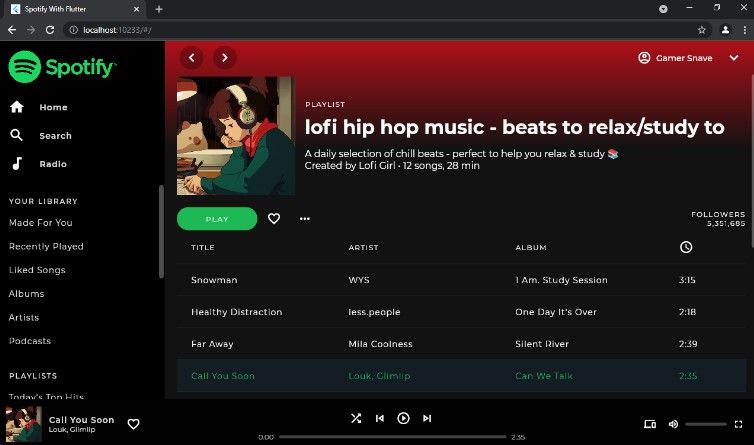Open Podcasts in library

pos(30,341)
